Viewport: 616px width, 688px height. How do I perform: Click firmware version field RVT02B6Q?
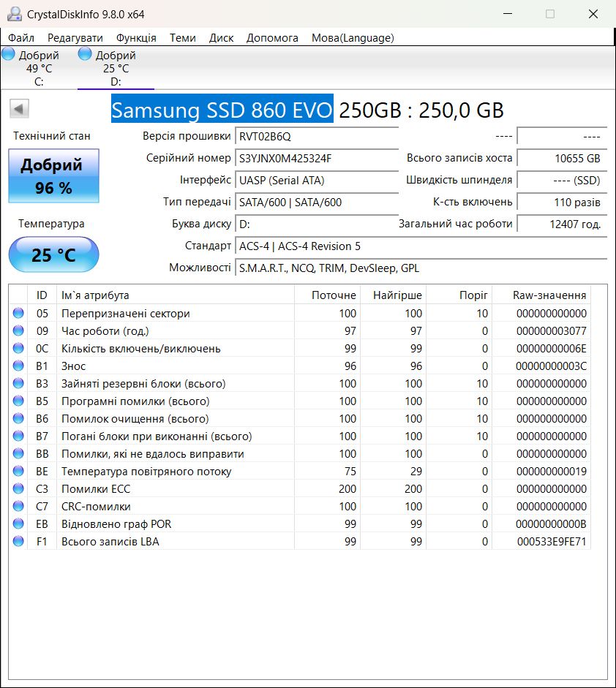(317, 136)
